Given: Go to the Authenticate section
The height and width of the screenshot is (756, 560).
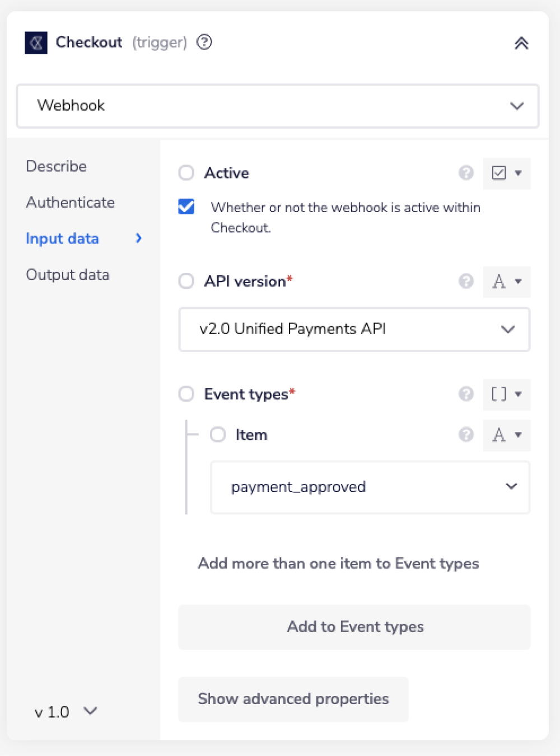Looking at the screenshot, I should [70, 203].
